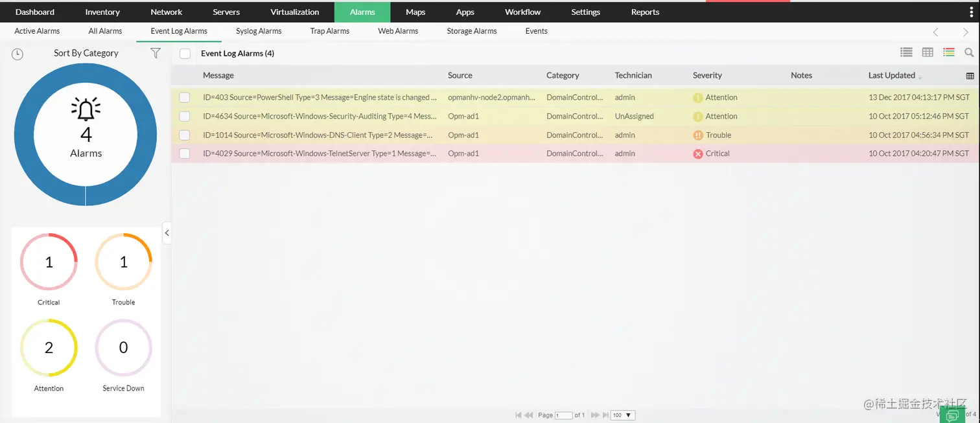
Task: Click the clock history icon above the donut chart
Action: pos(17,54)
